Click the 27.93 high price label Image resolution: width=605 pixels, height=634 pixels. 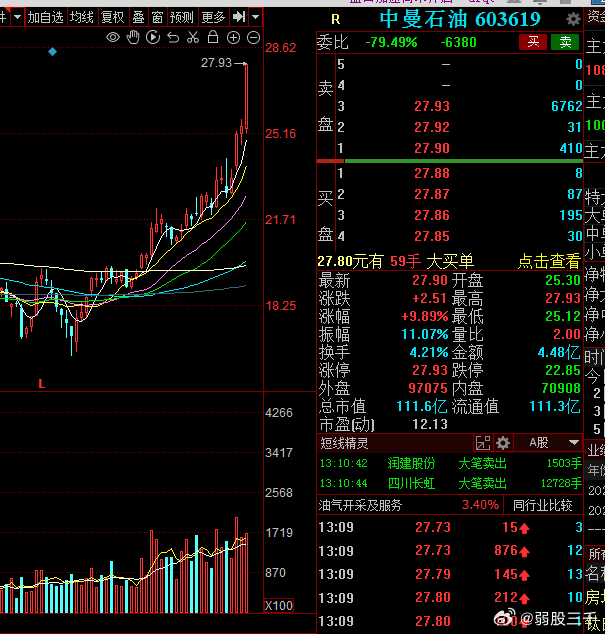216,63
